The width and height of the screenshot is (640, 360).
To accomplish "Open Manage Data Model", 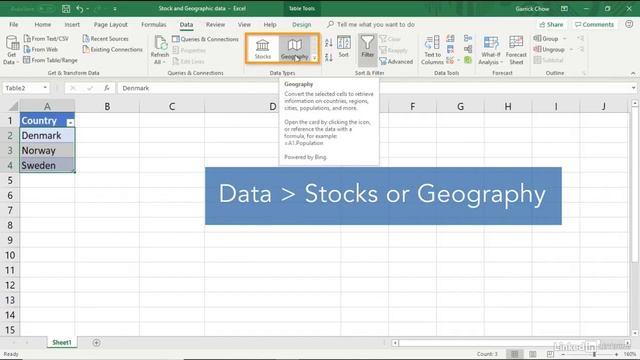I will click(x=468, y=60).
